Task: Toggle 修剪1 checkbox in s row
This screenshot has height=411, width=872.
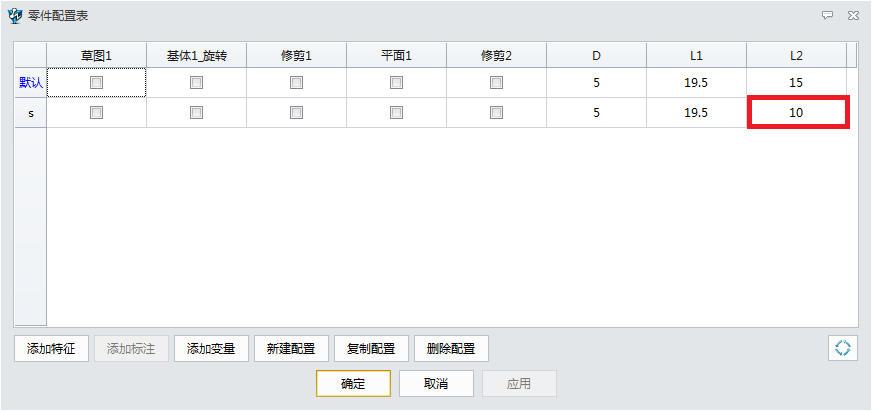Action: tap(297, 113)
